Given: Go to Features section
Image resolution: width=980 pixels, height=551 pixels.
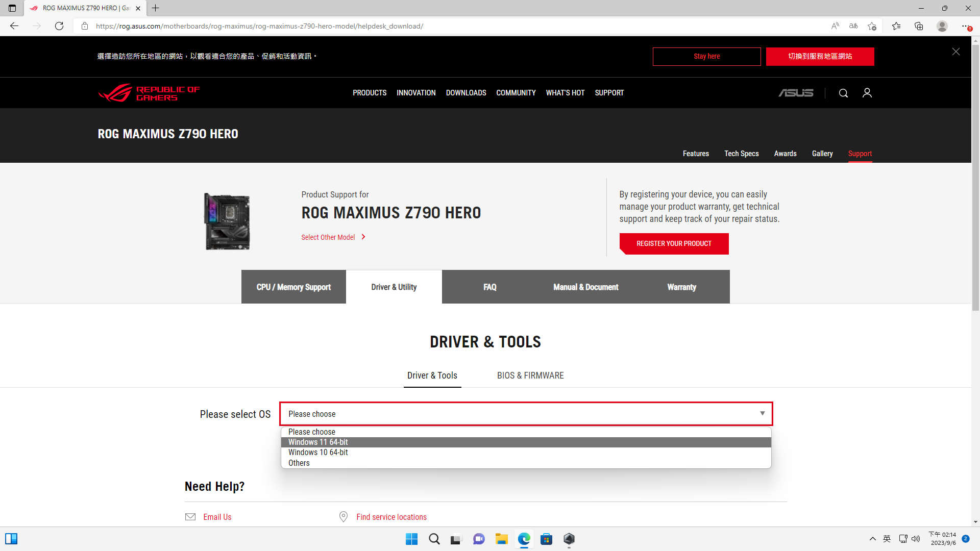Looking at the screenshot, I should (696, 154).
